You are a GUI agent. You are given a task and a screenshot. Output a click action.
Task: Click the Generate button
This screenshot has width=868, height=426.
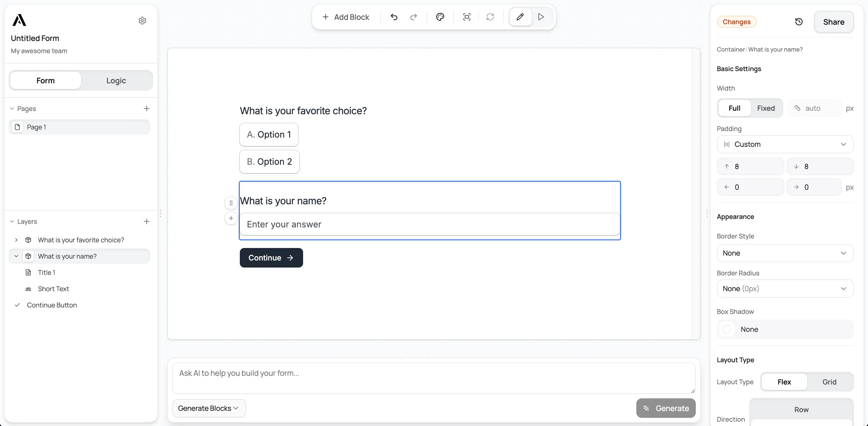point(665,408)
